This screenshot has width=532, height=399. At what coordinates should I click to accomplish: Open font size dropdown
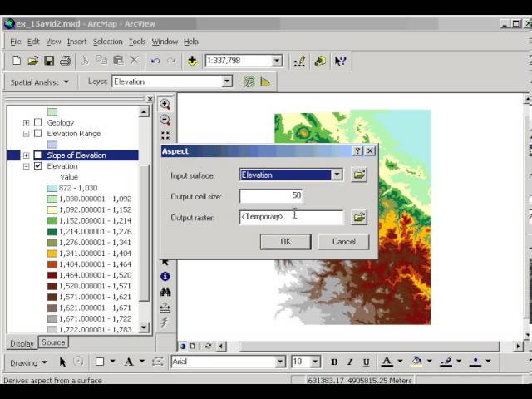point(315,362)
